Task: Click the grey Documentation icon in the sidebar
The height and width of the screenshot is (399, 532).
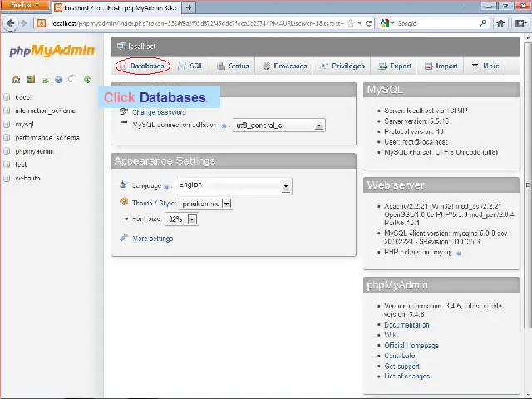Action: point(71,80)
